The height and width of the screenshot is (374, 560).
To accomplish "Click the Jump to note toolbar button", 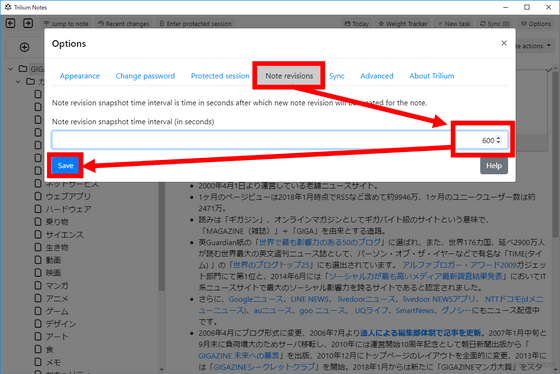I will coord(66,24).
